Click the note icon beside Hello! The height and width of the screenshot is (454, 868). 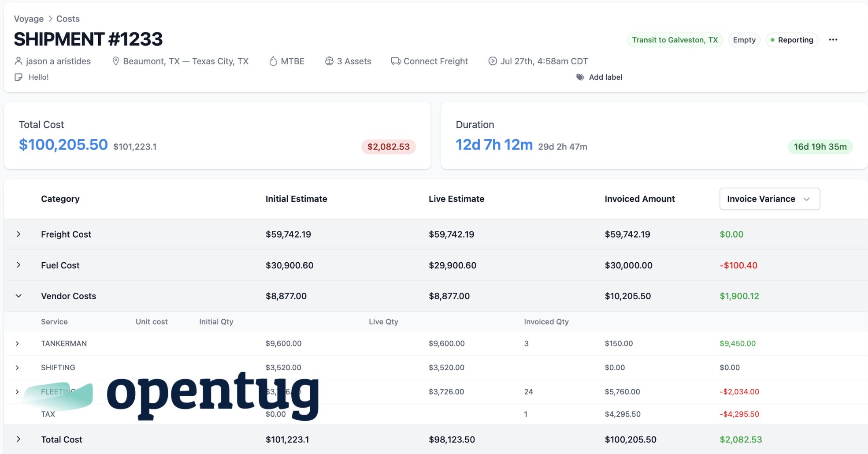tap(19, 77)
